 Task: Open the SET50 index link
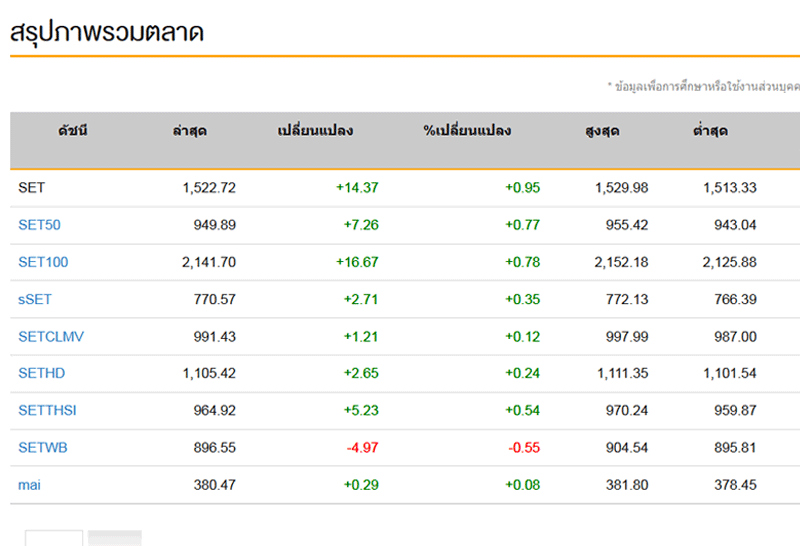point(39,225)
